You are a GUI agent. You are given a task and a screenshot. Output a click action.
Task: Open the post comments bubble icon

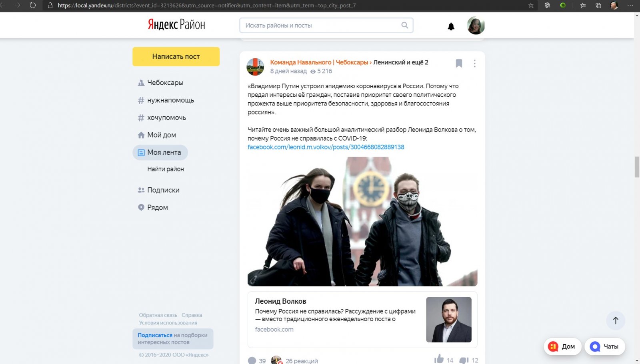(252, 360)
